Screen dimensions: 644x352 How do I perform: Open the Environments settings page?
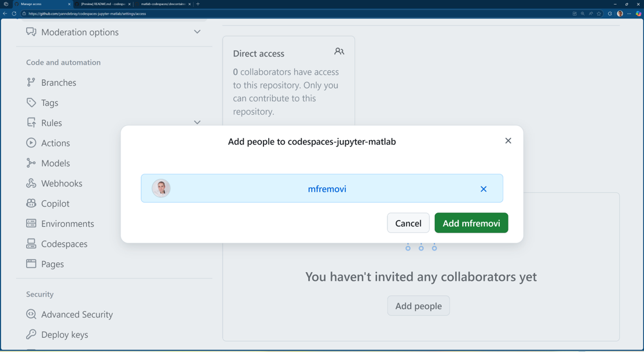(67, 223)
